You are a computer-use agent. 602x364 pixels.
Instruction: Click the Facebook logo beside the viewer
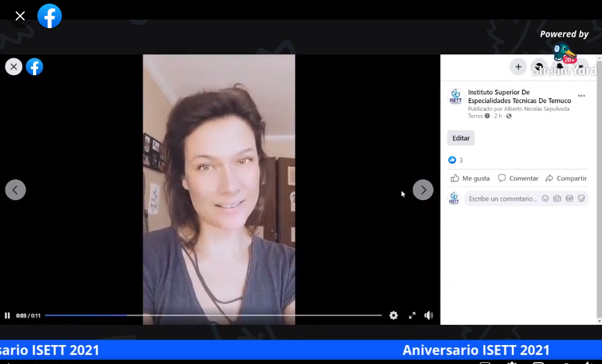35,67
